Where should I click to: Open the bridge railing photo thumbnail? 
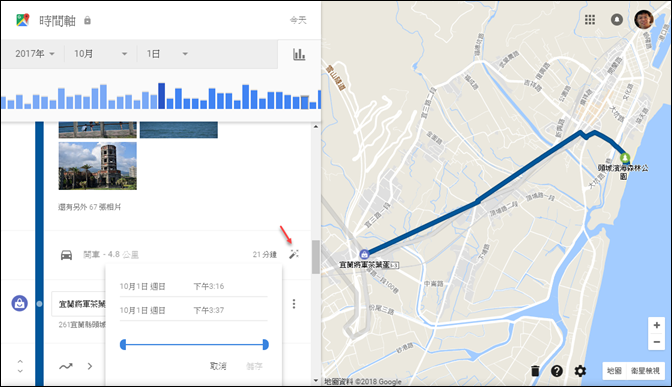point(98,130)
